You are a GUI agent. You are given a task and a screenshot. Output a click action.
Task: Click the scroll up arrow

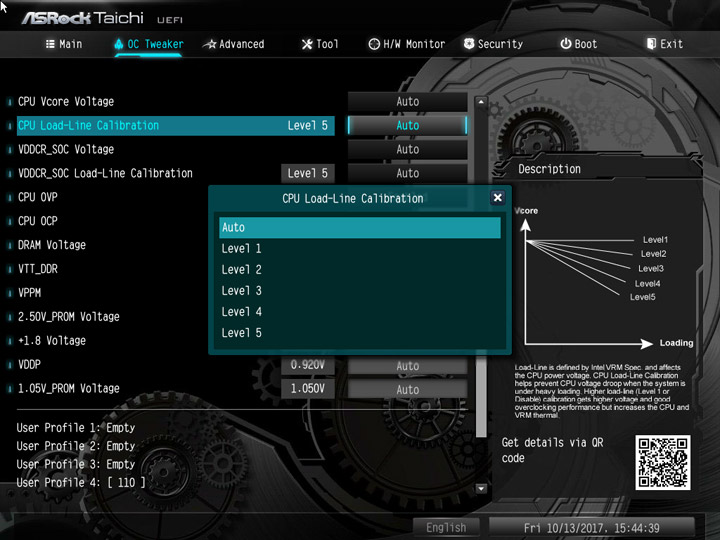pyautogui.click(x=481, y=101)
